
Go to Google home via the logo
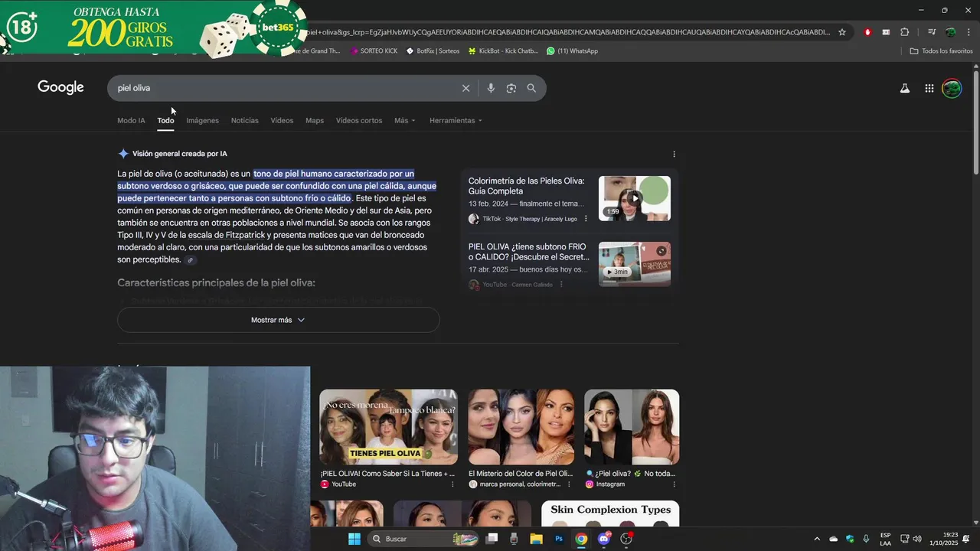click(x=60, y=87)
